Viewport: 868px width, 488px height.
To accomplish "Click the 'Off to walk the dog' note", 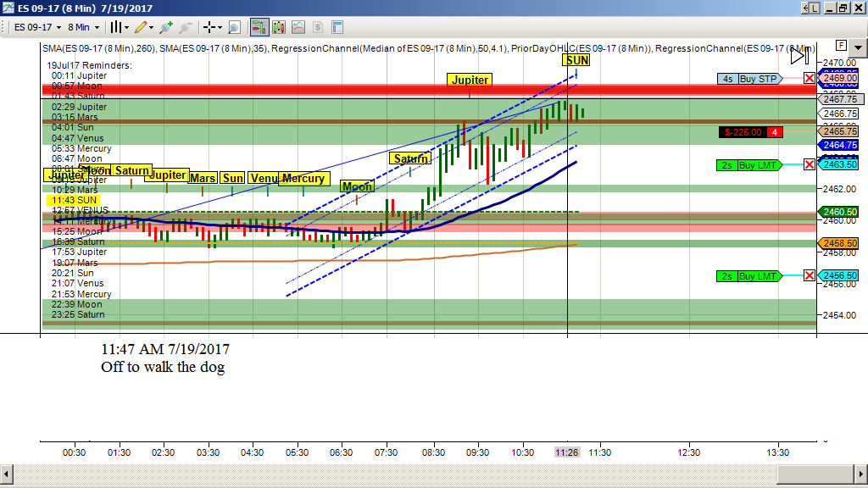I will click(163, 367).
